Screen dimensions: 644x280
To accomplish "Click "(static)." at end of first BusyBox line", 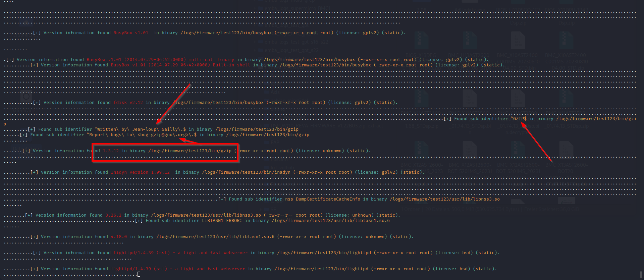I will [394, 33].
